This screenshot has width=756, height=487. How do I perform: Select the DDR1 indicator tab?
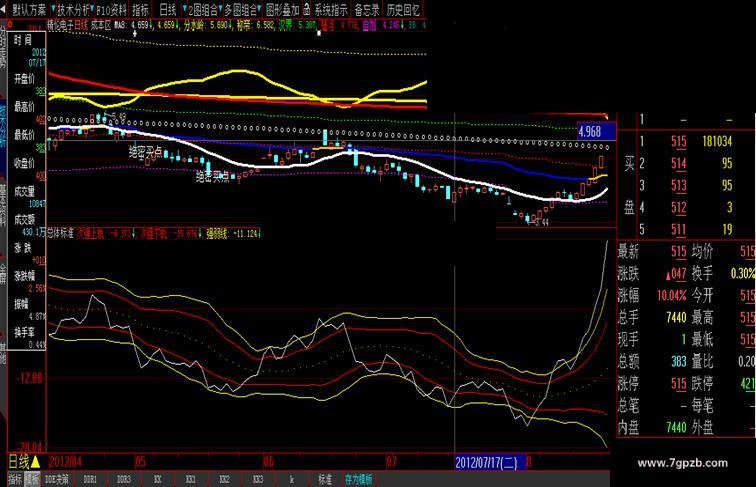90,479
